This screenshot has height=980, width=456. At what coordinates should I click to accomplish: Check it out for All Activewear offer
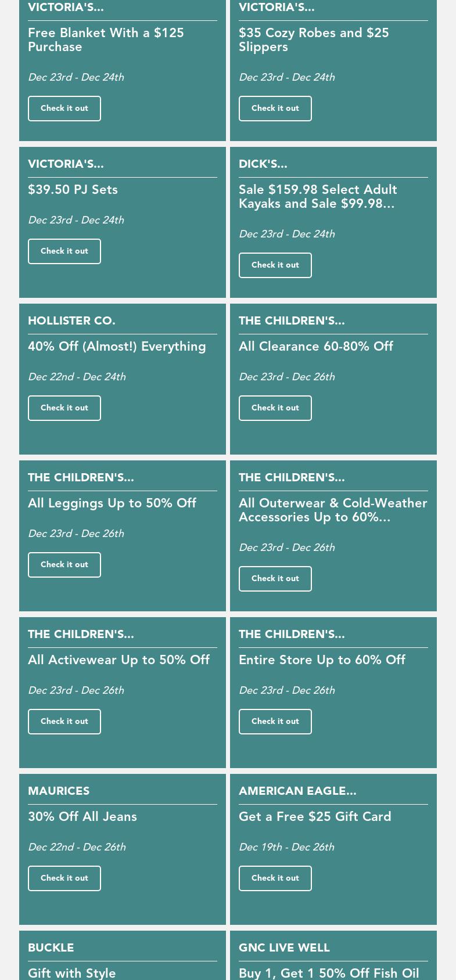(x=64, y=721)
